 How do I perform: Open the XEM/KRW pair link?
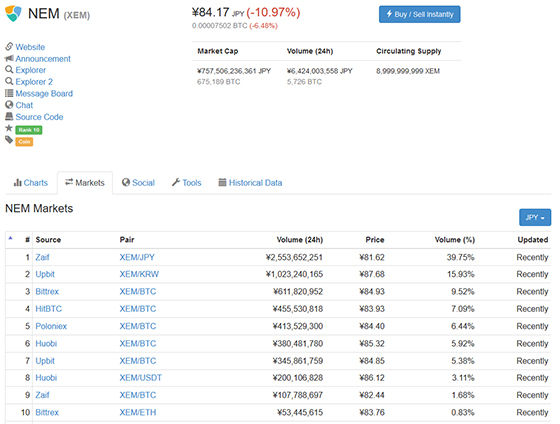tap(139, 274)
